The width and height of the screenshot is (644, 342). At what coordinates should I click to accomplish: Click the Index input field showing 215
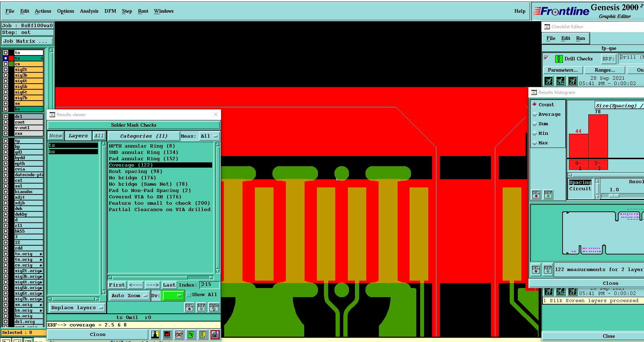[210, 284]
